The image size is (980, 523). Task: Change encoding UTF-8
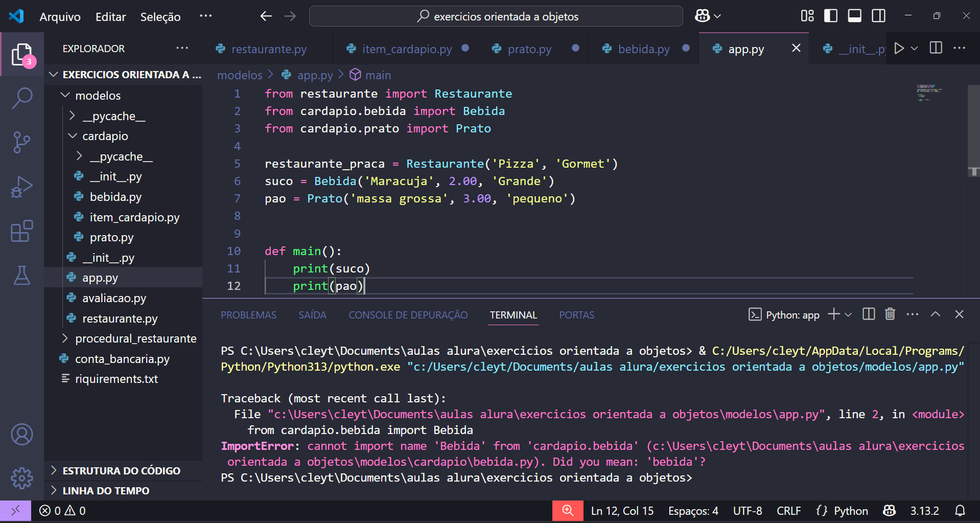[747, 511]
